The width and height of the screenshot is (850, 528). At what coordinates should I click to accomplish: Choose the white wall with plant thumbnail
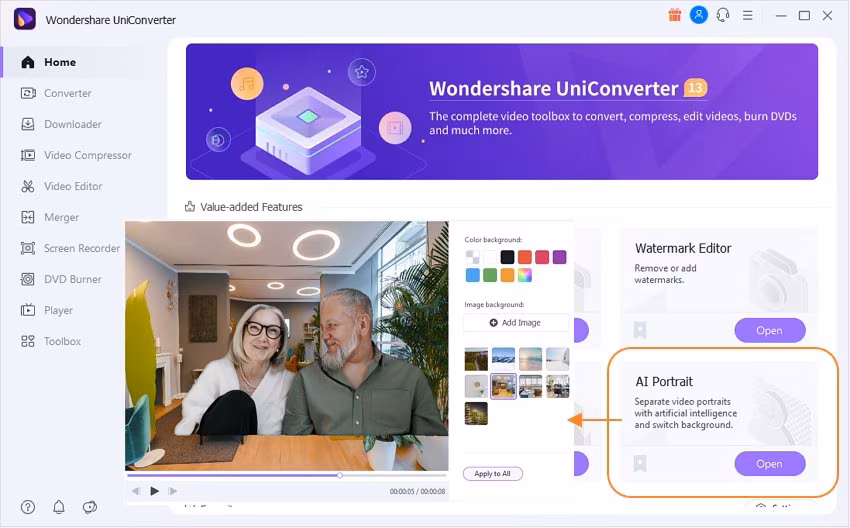[x=476, y=386]
